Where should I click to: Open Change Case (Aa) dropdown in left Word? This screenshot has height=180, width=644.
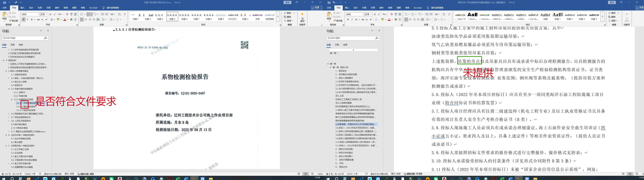point(60,14)
